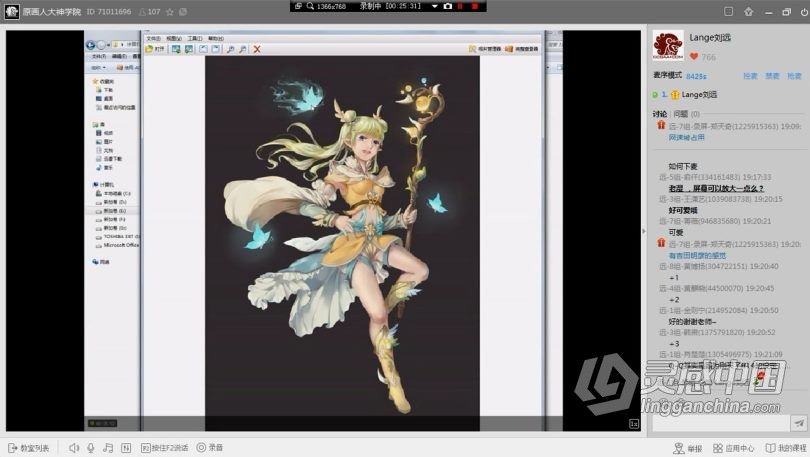Rotate image clockwise in viewer toolbar
Image resolution: width=810 pixels, height=457 pixels.
click(x=215, y=49)
